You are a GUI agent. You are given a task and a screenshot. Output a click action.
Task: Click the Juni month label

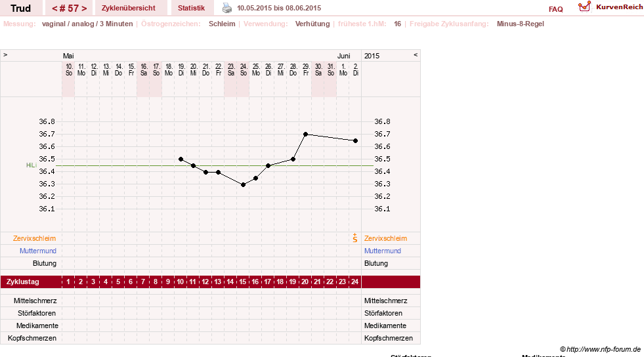click(x=344, y=56)
